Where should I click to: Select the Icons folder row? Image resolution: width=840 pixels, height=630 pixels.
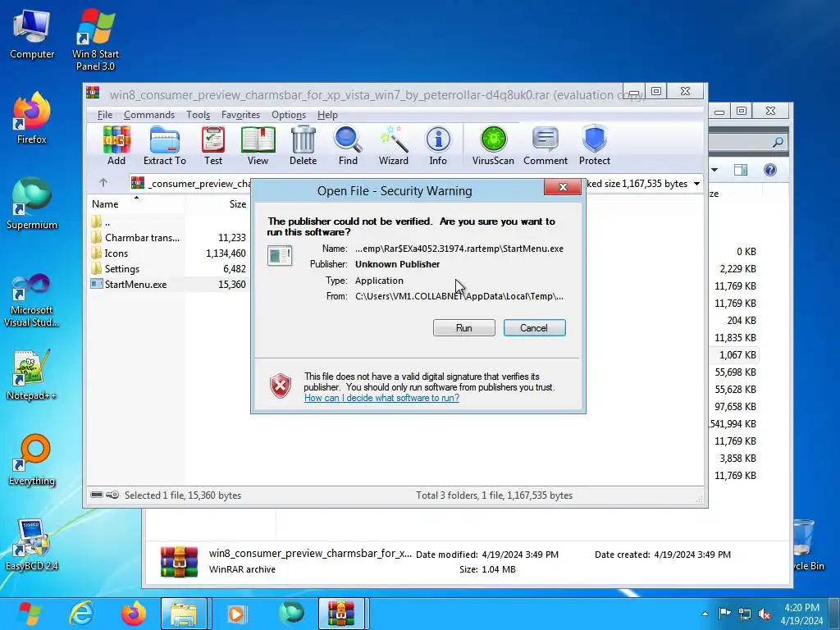tap(168, 253)
